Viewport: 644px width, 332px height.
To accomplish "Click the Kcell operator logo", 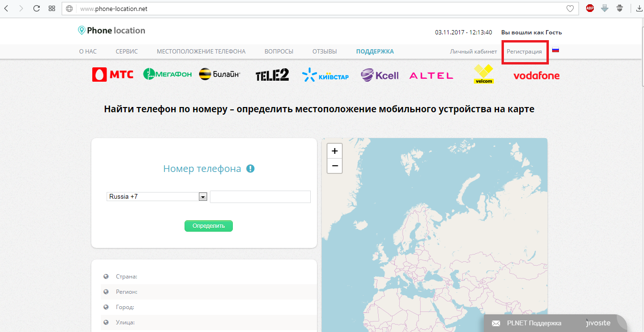I will 380,75.
